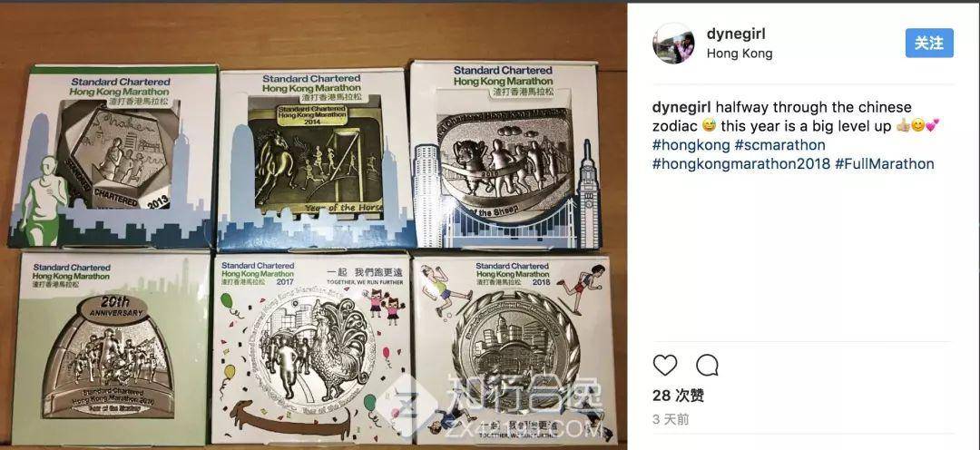The width and height of the screenshot is (980, 450).
Task: Click the 3 天前 timestamp
Action: [x=671, y=419]
